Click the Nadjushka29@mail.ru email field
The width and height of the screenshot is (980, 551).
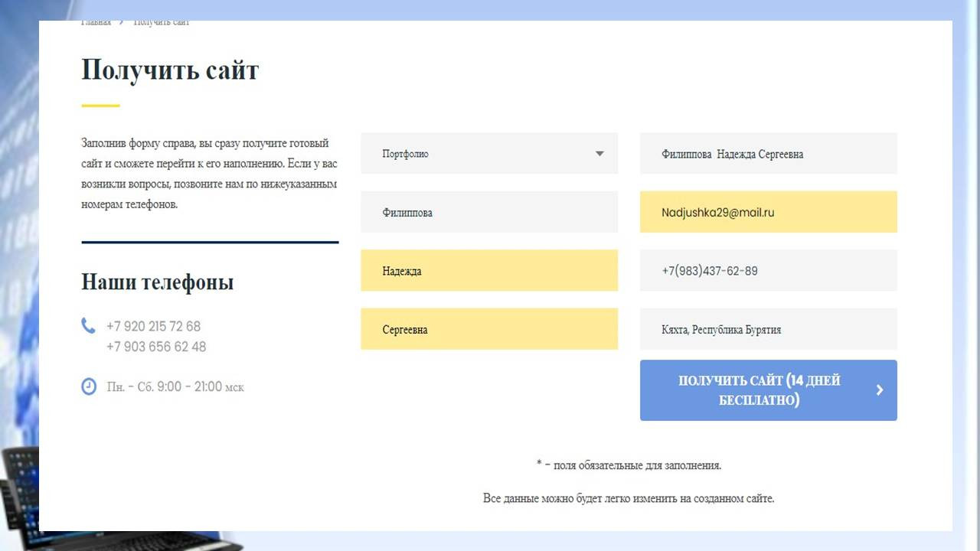point(768,213)
